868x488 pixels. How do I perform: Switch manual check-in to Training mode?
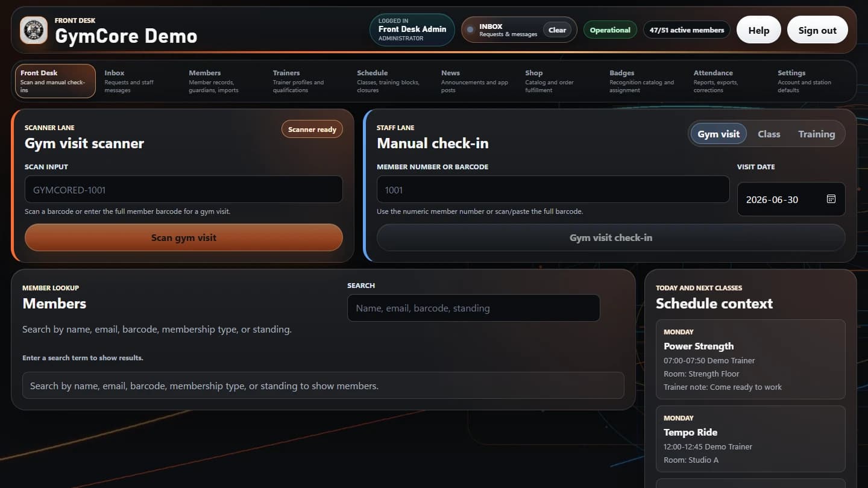pos(817,134)
